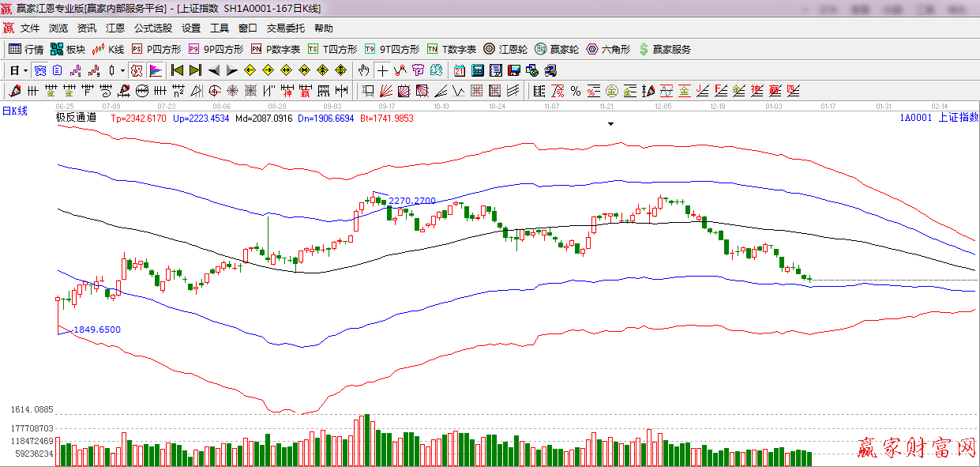
Task: Jump to first bar using skip-to-start icon
Action: pos(177,70)
